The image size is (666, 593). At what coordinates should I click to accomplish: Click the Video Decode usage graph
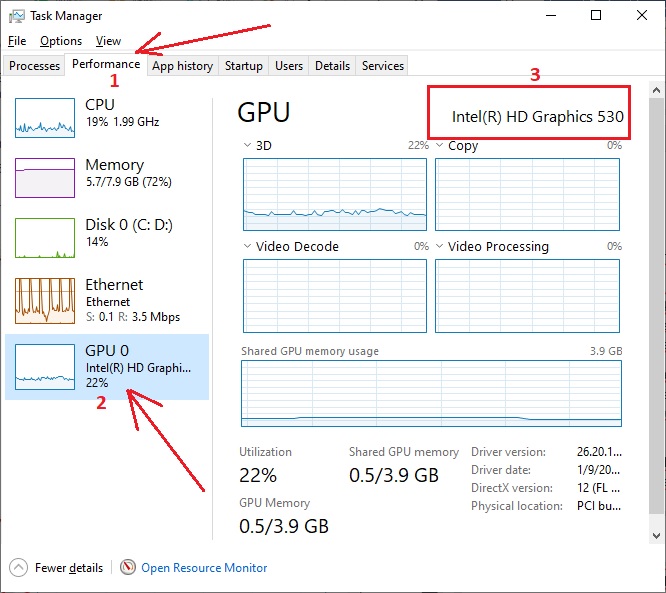335,296
